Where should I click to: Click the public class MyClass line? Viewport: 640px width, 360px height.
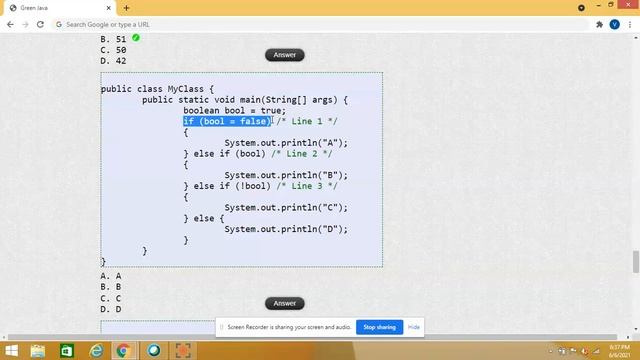(x=157, y=89)
